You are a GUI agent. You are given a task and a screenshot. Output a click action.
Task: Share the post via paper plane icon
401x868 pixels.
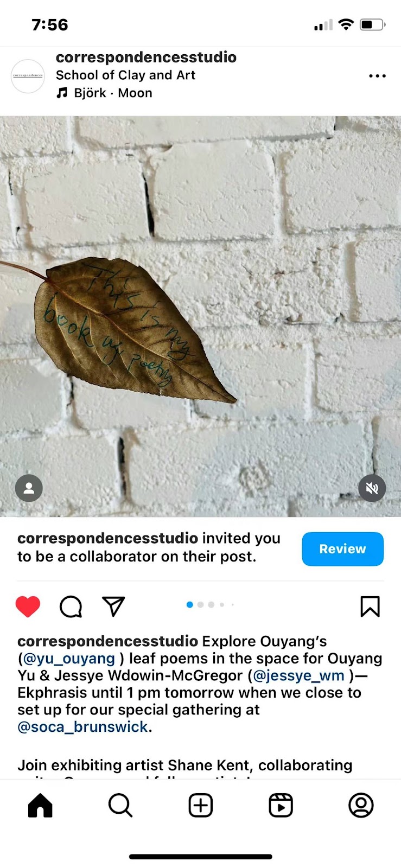point(113,606)
